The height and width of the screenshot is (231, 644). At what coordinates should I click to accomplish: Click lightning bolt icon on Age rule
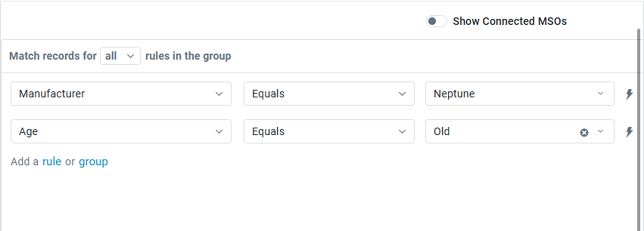(x=629, y=131)
